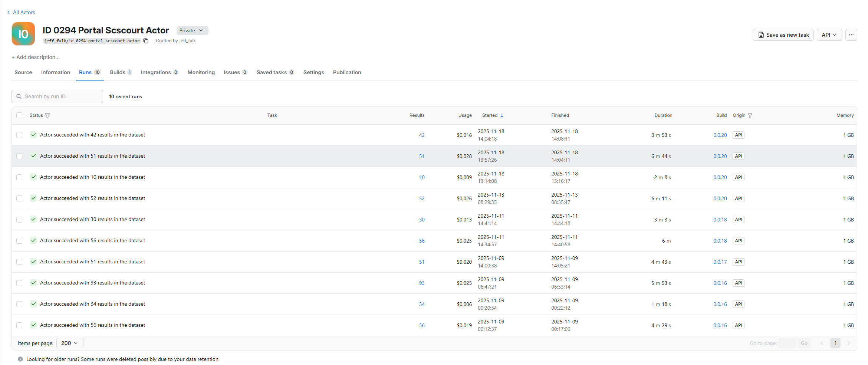
Task: Click the green success checkmark on the first run
Action: click(x=33, y=135)
